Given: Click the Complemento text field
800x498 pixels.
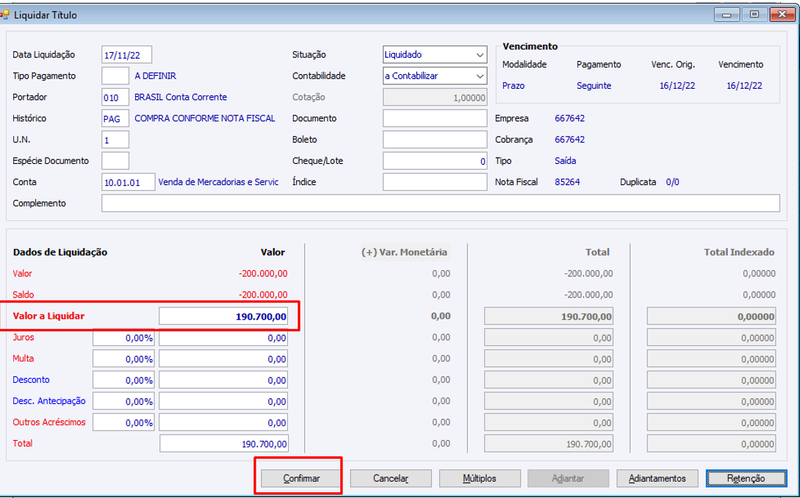Looking at the screenshot, I should coord(440,203).
